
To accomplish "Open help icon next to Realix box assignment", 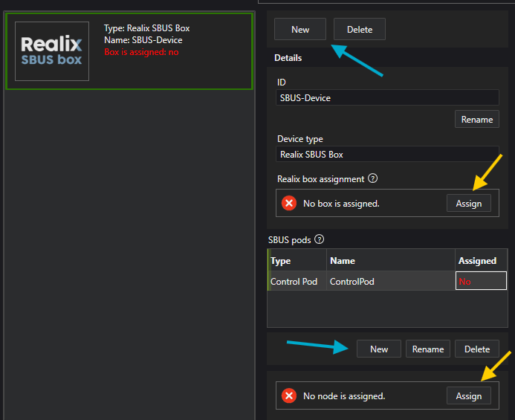I will tap(372, 178).
